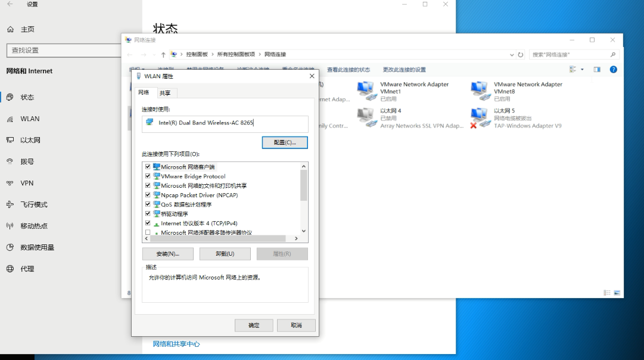Select 以太网 5 adapter with red X
Screen dimensions: 644x360
pyautogui.click(x=481, y=118)
